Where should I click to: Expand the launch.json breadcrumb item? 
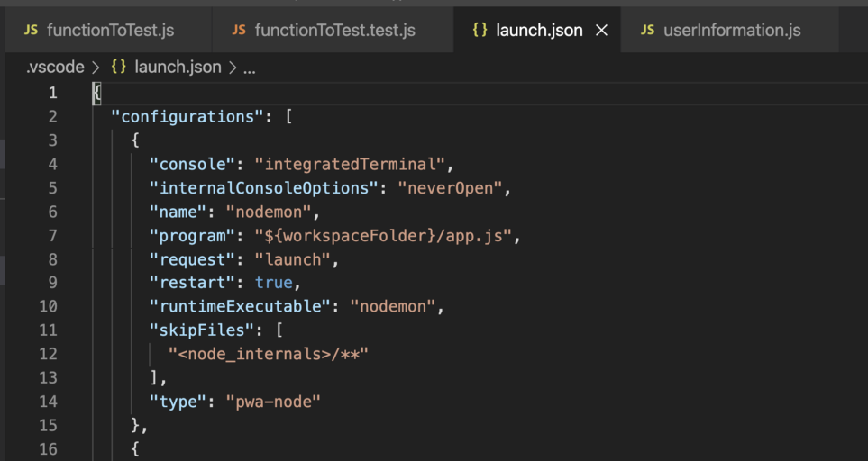(177, 68)
